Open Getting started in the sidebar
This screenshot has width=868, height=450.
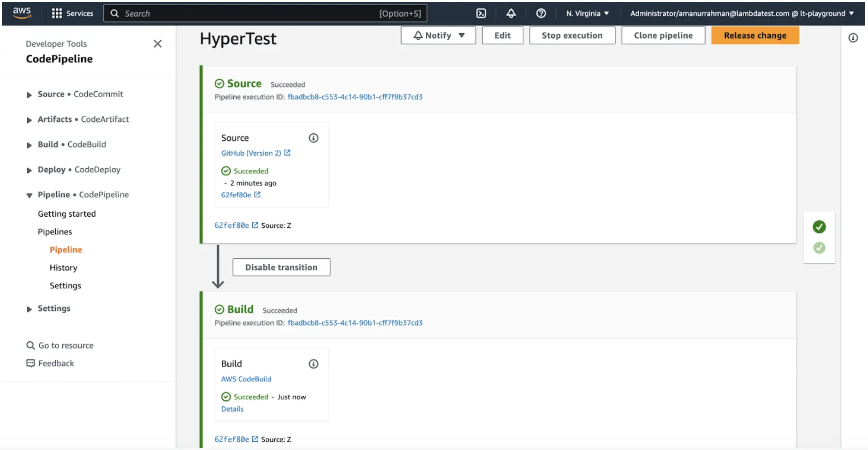coord(67,214)
